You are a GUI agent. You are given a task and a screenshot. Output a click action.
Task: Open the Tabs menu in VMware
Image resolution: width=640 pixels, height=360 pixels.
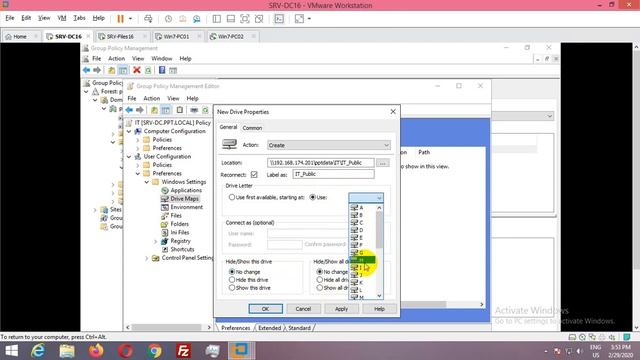point(79,18)
